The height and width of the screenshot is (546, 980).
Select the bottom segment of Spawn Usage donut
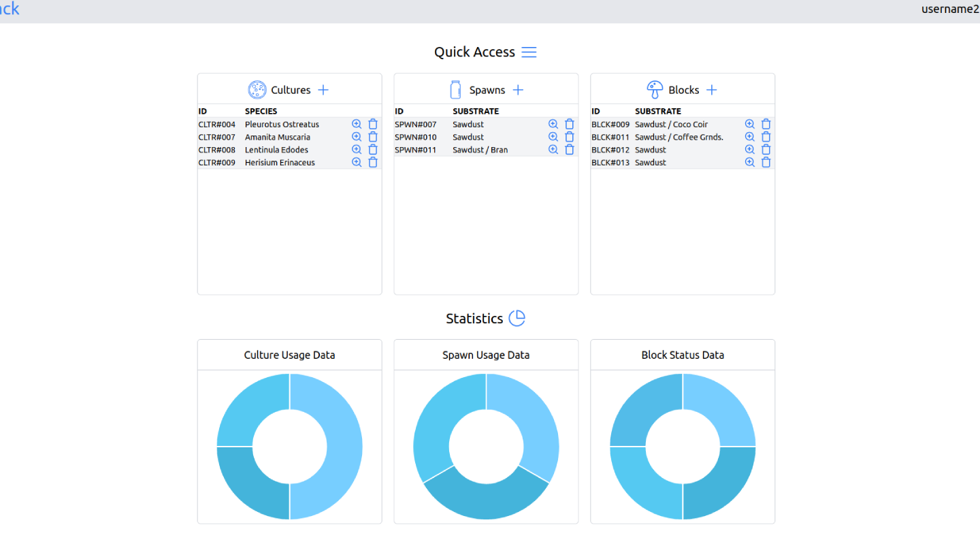click(486, 496)
